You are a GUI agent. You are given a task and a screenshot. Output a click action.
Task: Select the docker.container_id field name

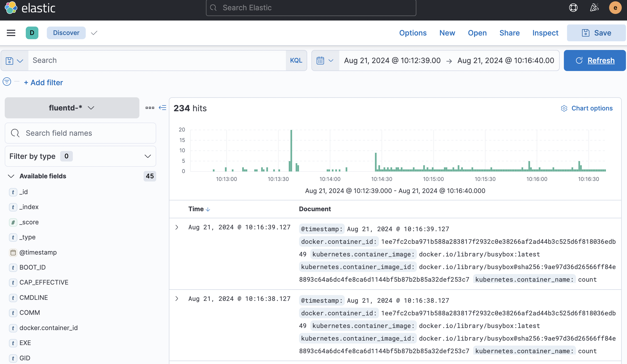coord(49,328)
